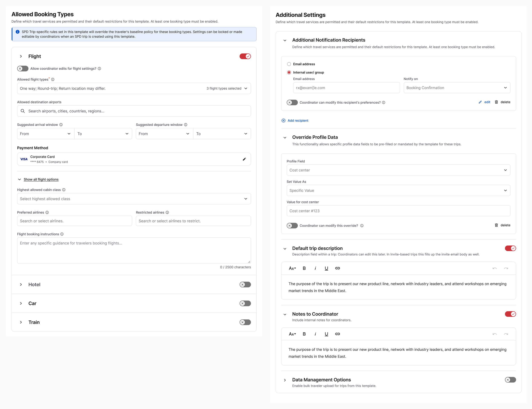Select the Email address radio button
The image size is (532, 409).
click(x=289, y=64)
